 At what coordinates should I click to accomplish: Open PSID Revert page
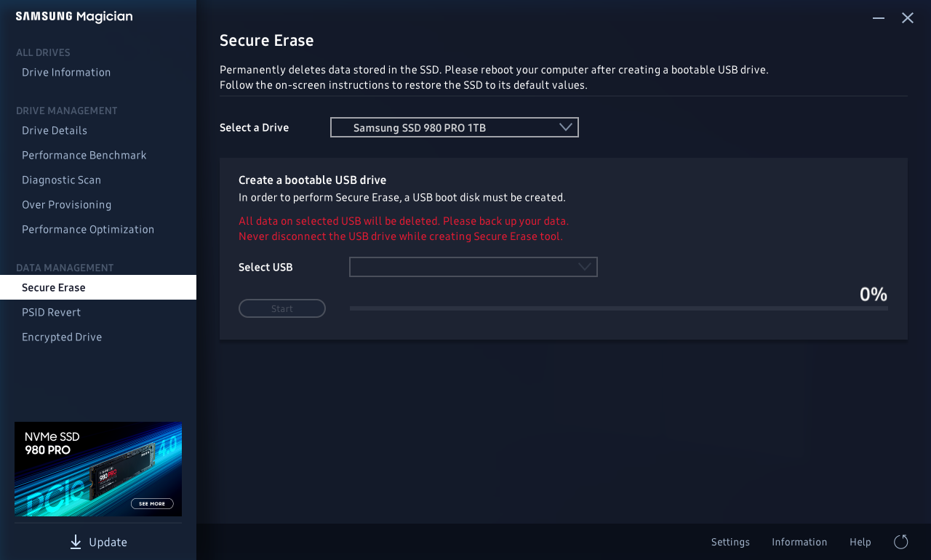click(52, 312)
